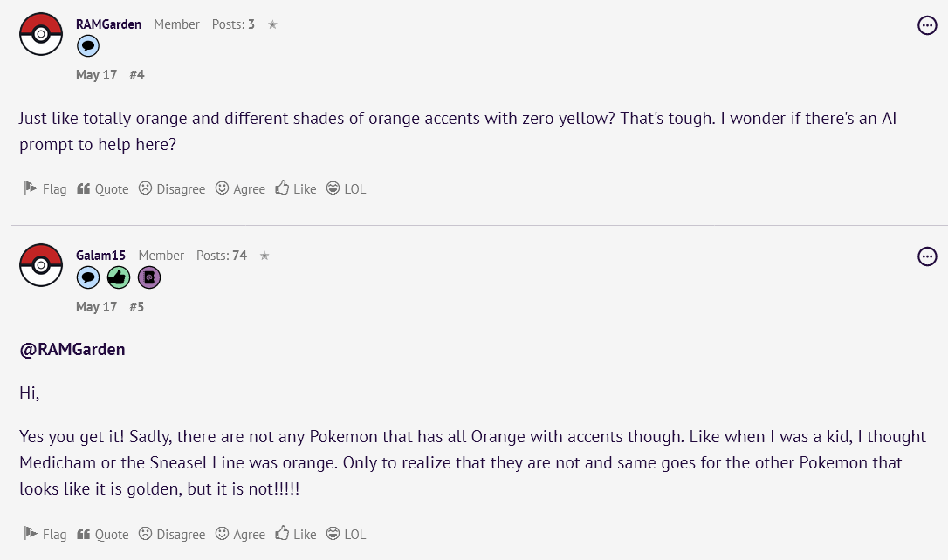Open the RAMGarden username profile link
The image size is (948, 560).
click(x=109, y=24)
